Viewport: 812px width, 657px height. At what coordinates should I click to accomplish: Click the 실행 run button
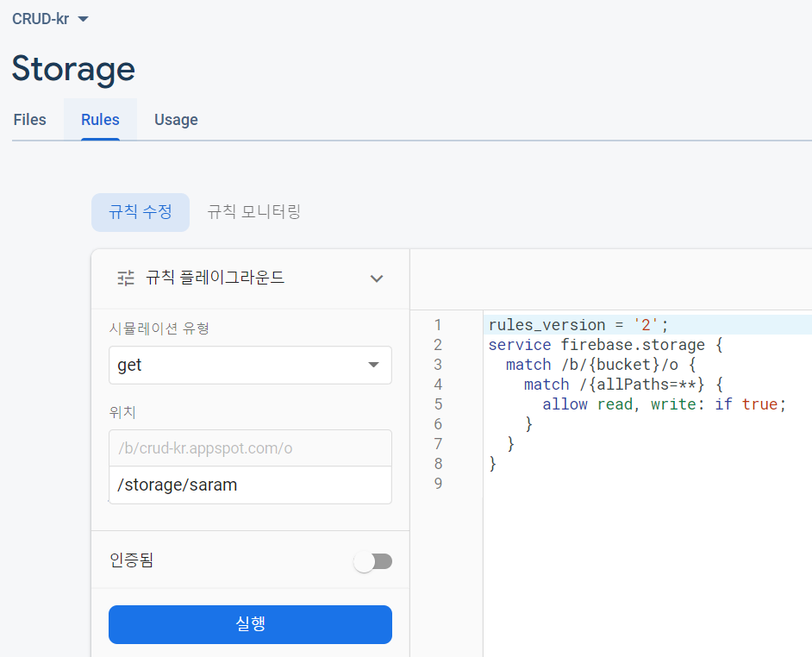(250, 625)
